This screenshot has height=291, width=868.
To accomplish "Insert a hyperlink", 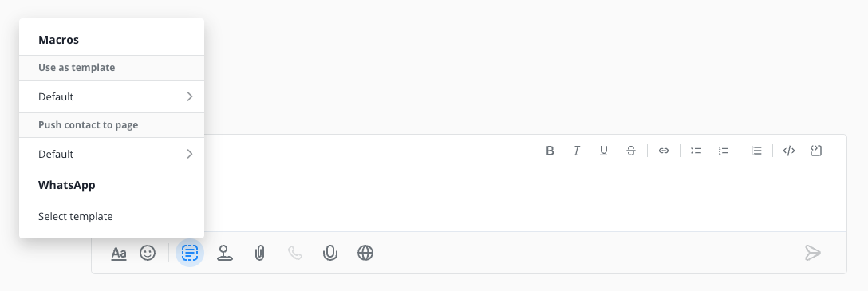I will [664, 151].
